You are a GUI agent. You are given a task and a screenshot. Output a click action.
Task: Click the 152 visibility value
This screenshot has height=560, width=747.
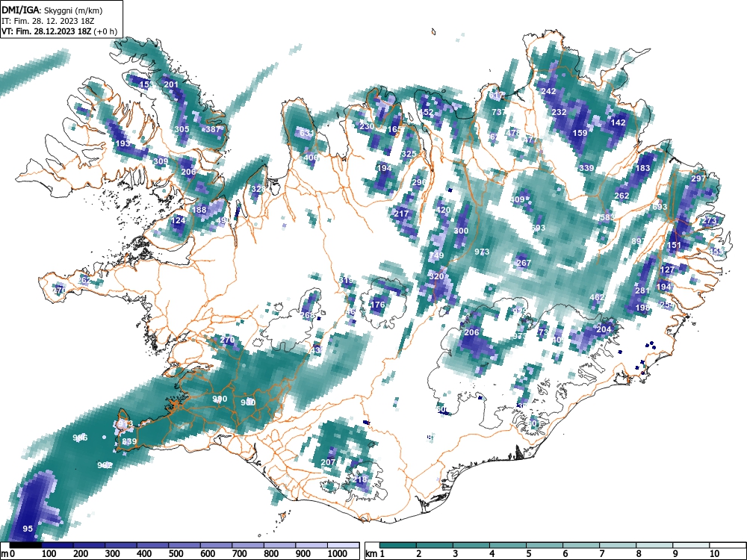click(x=427, y=113)
